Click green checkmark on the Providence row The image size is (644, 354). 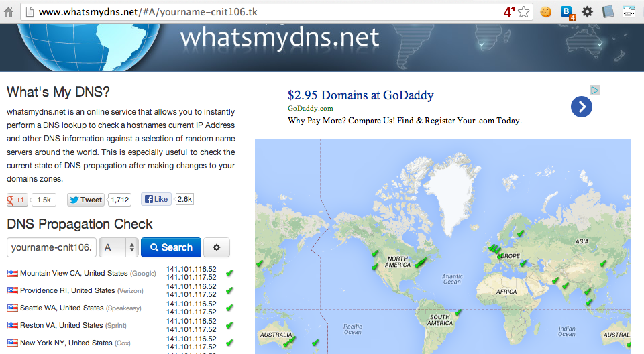pos(229,290)
